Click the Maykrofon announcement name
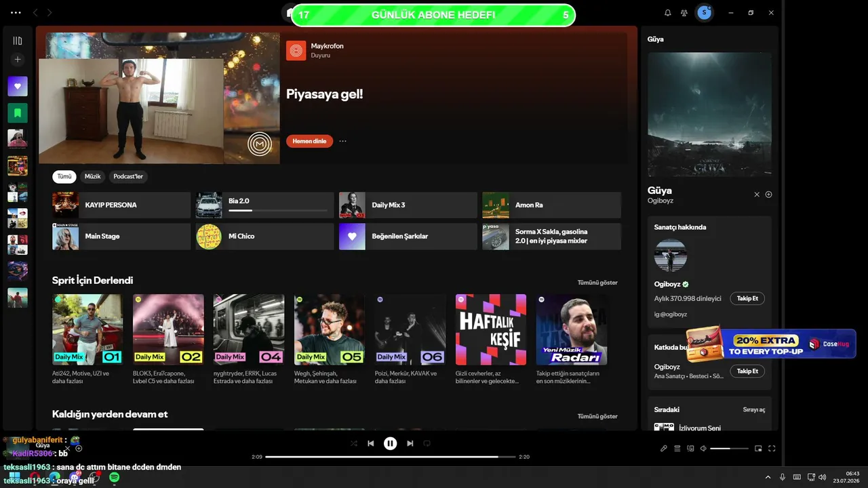The image size is (868, 488). 328,46
